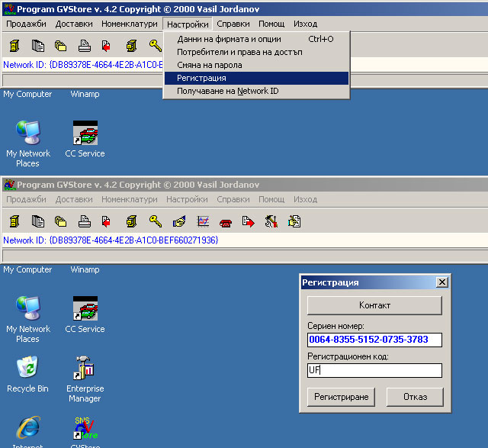488x448 pixels.
Task: Select the hammer and wrench tools toolbar icon
Action: pyautogui.click(x=271, y=222)
